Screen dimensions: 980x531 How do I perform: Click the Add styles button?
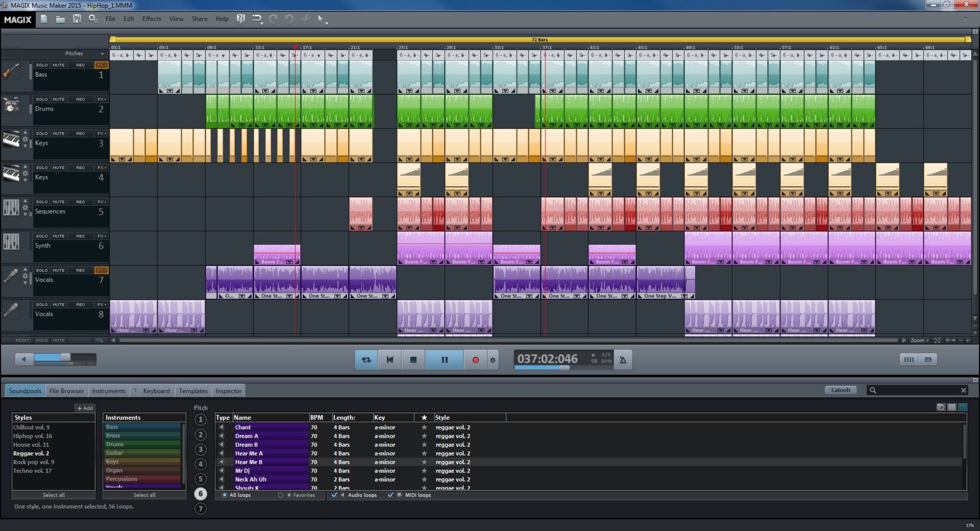tap(85, 408)
